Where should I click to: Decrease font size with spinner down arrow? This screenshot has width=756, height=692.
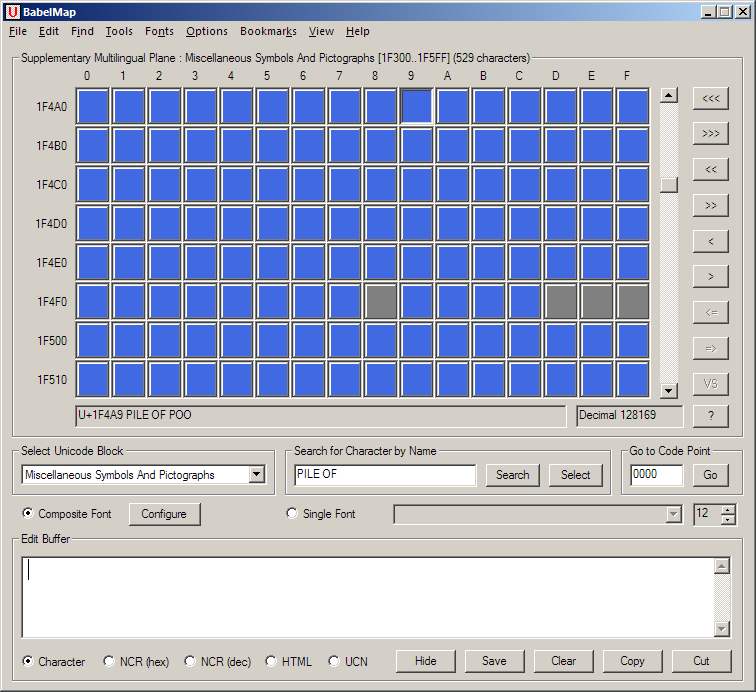(x=728, y=519)
